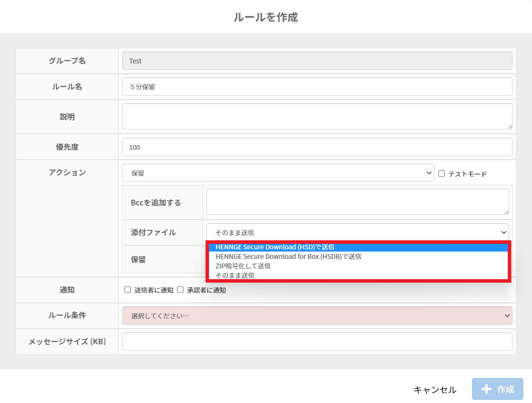Image resolution: width=532 pixels, height=403 pixels.
Task: Choose ZIP暗号化して送信 option
Action: pos(358,266)
